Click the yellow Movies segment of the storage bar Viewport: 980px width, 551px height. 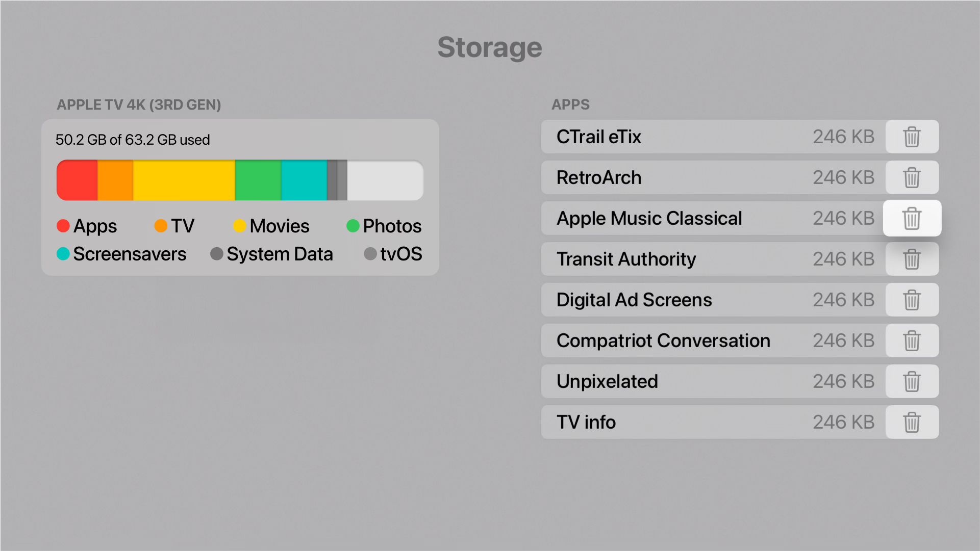click(184, 180)
